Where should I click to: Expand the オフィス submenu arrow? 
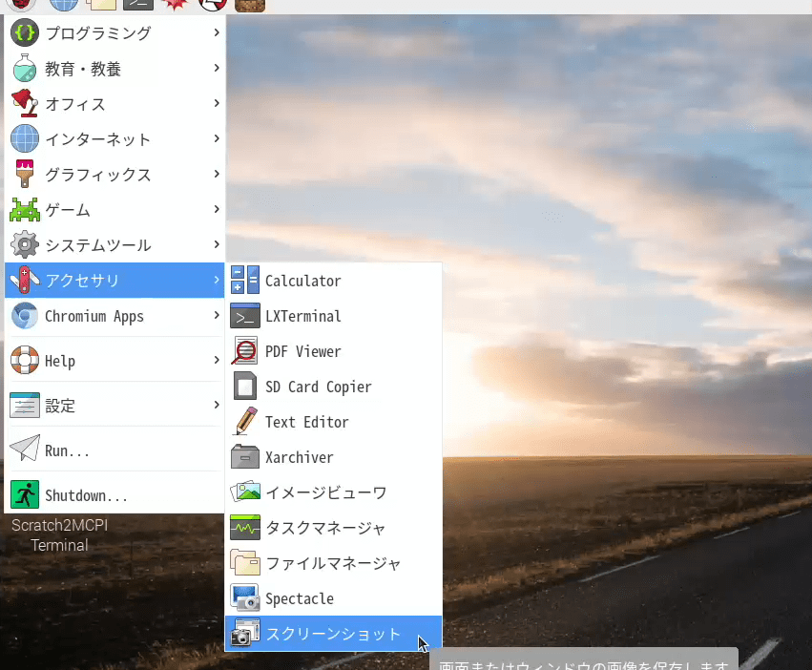coord(217,103)
